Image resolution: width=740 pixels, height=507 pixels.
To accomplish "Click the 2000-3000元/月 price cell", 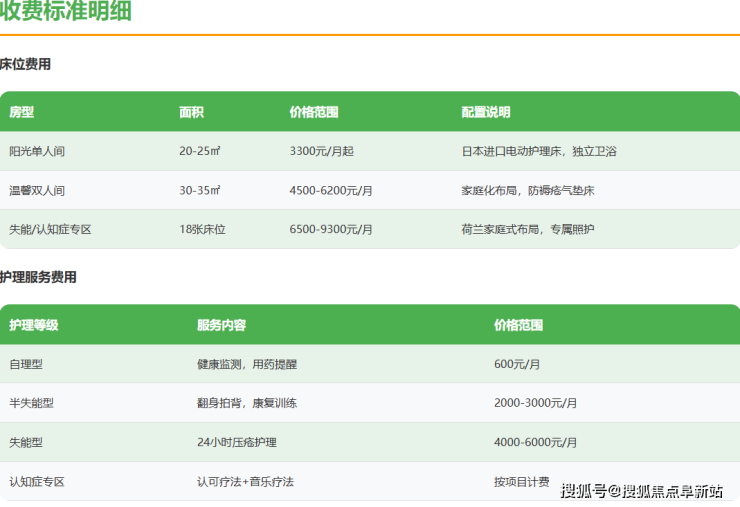I will coord(535,403).
